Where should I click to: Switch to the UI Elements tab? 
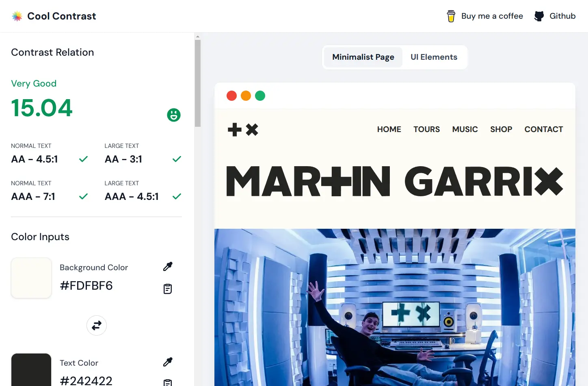pyautogui.click(x=434, y=57)
